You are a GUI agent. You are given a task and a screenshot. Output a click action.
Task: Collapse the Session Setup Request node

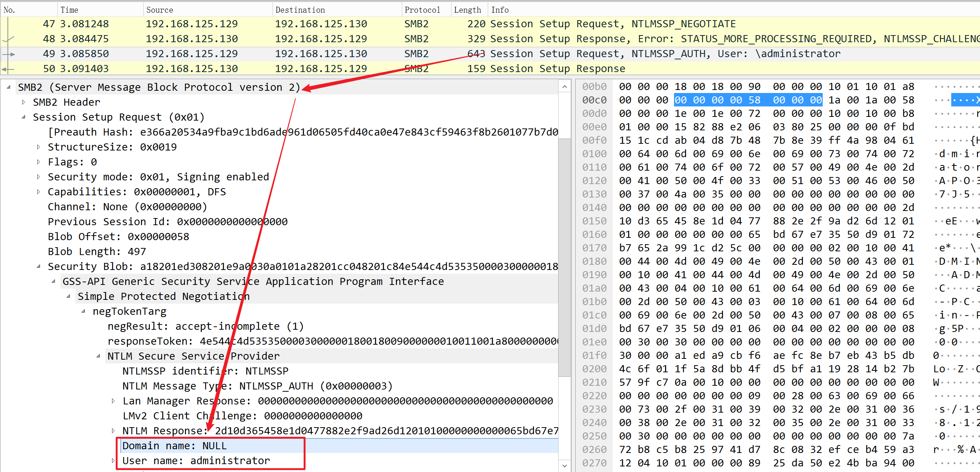click(24, 117)
